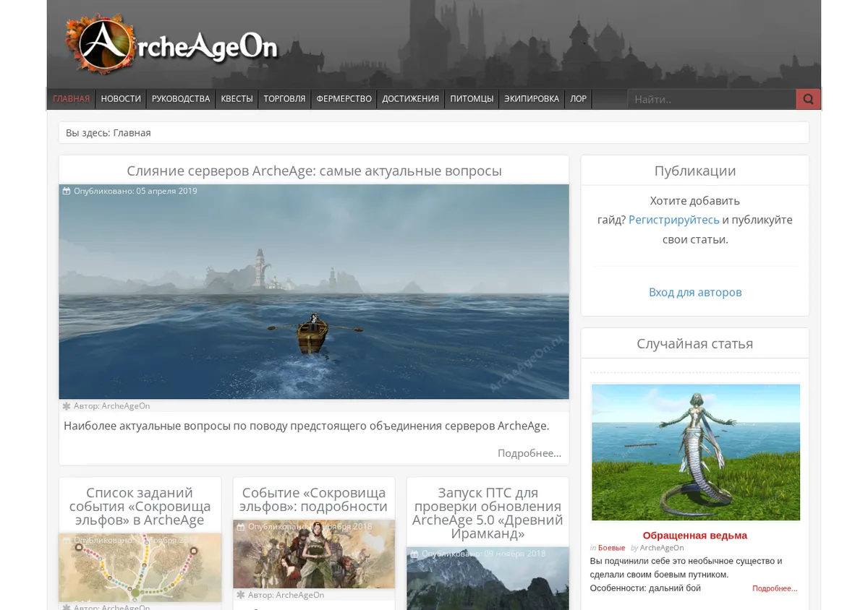The height and width of the screenshot is (610, 868).
Task: Open ФЕРМЕРСТВО in the navigation bar
Action: coord(344,99)
